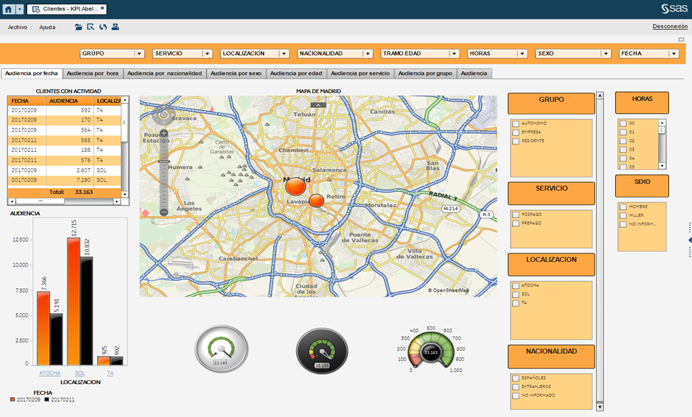Click the FECHA column header
The image size is (692, 417).
point(27,101)
